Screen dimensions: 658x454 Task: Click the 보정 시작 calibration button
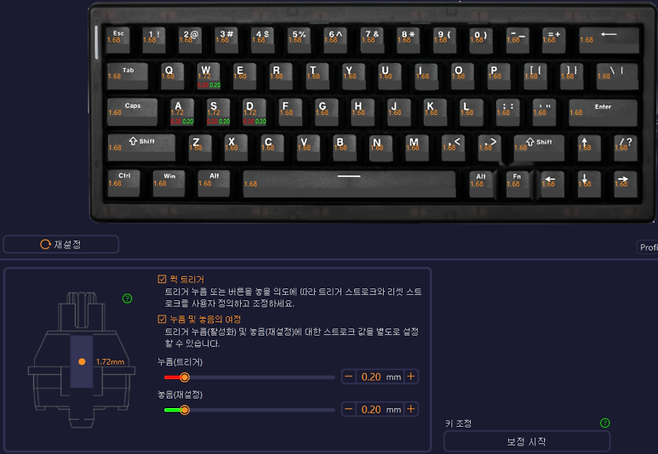point(527,441)
